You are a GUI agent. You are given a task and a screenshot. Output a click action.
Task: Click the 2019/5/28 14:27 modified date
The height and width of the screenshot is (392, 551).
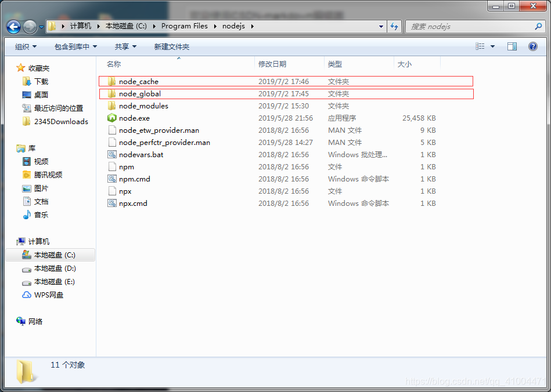pos(285,142)
